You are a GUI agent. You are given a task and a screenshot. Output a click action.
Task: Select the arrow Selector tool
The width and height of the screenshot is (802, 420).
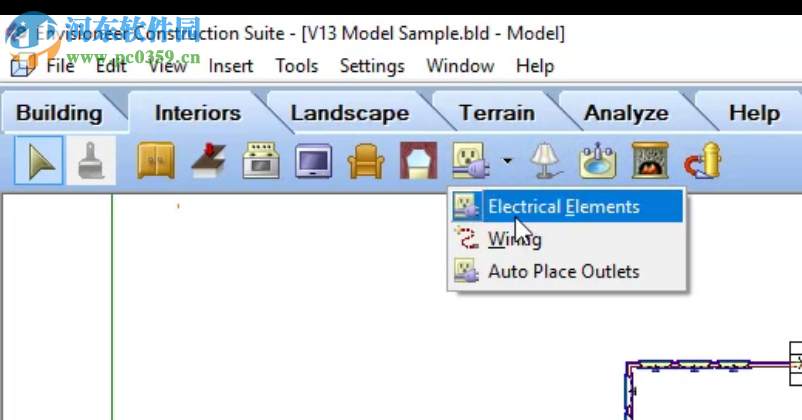click(x=39, y=161)
